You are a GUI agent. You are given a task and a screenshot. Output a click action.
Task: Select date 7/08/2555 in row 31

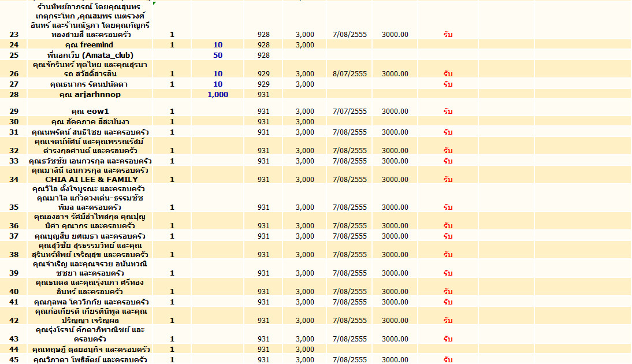pyautogui.click(x=350, y=132)
